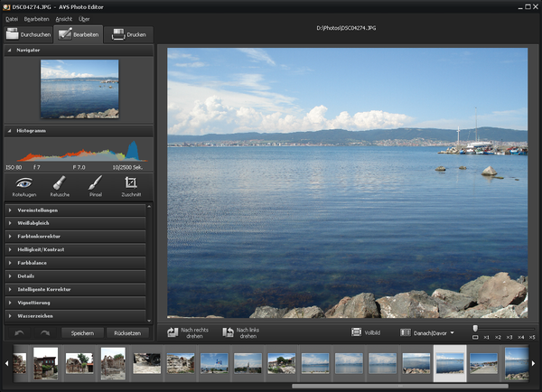This screenshot has width=542, height=392.
Task: Switch to the Durchsuchen tab
Action: click(28, 34)
